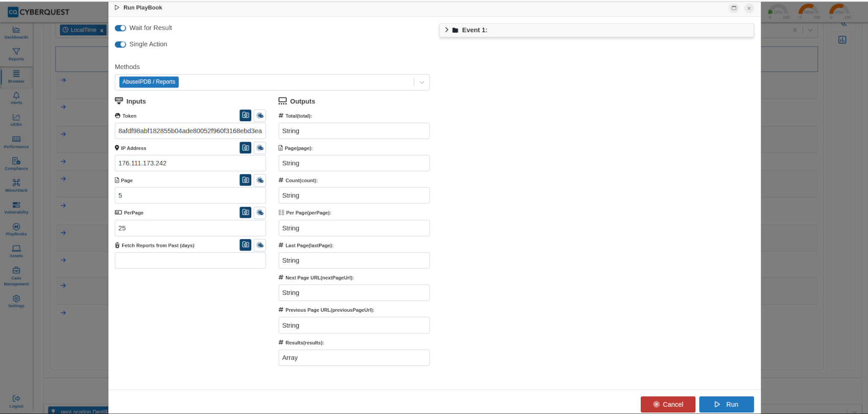The image size is (868, 414).
Task: Toggle the Wait for Result switch
Action: tap(120, 28)
